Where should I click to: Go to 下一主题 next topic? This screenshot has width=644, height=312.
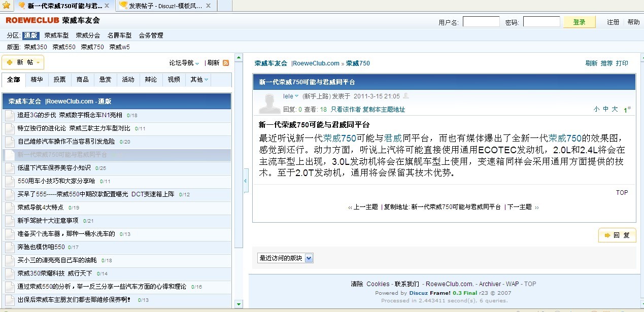click(x=520, y=207)
